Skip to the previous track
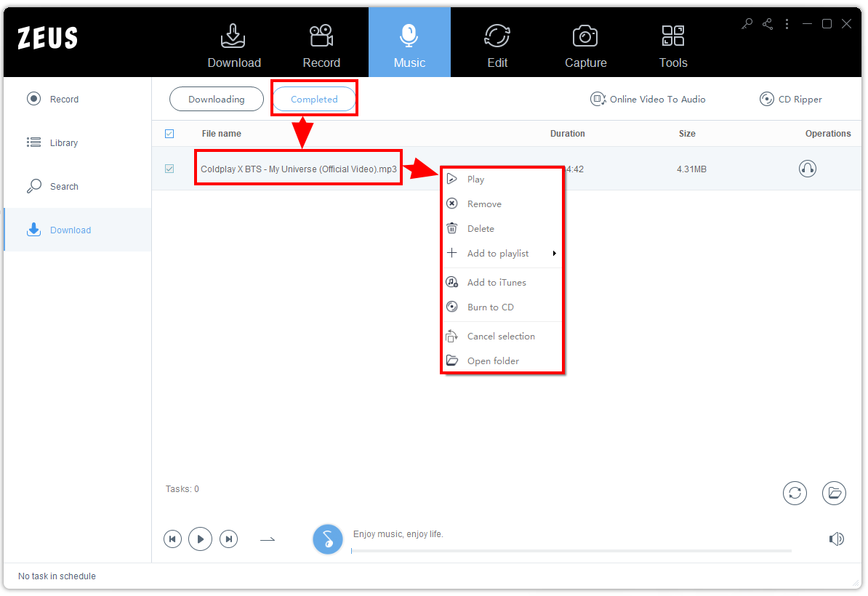The height and width of the screenshot is (596, 868). pyautogui.click(x=173, y=539)
